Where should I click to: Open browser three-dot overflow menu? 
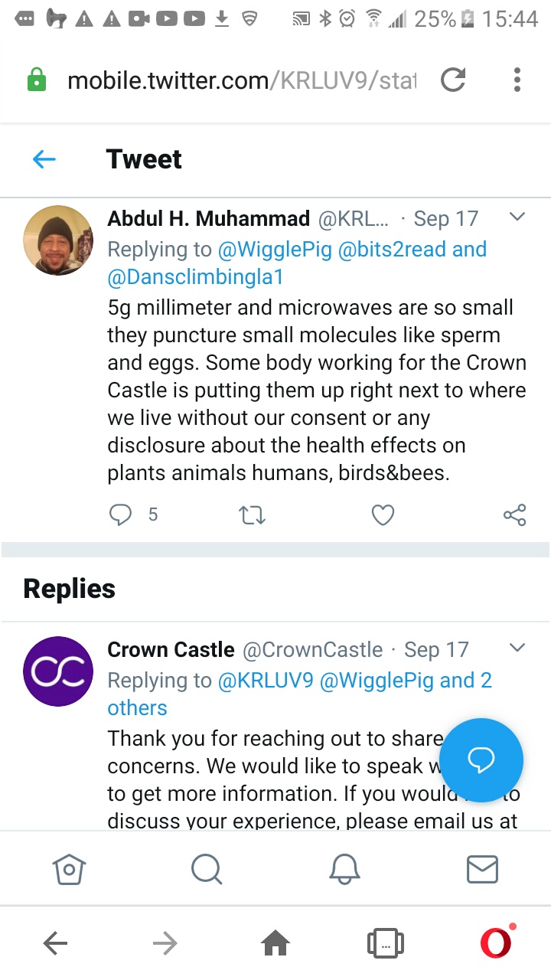click(517, 80)
